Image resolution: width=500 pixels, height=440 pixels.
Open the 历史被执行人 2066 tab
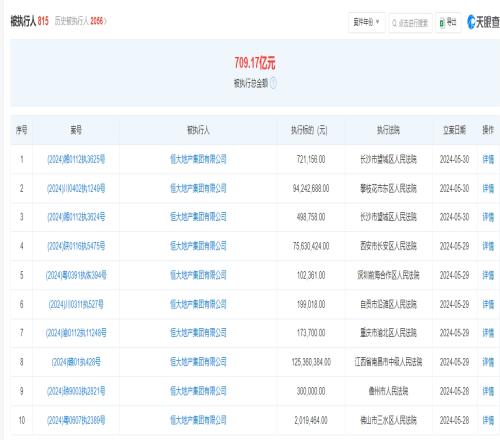[x=80, y=21]
